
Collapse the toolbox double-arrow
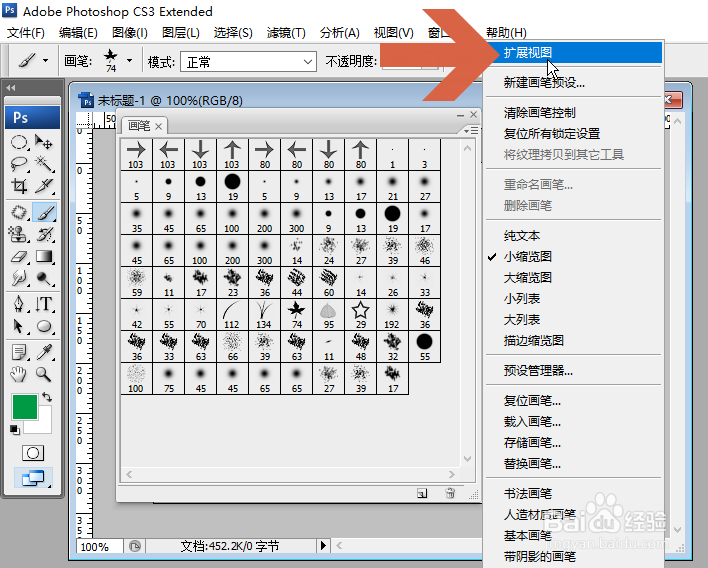11,88
